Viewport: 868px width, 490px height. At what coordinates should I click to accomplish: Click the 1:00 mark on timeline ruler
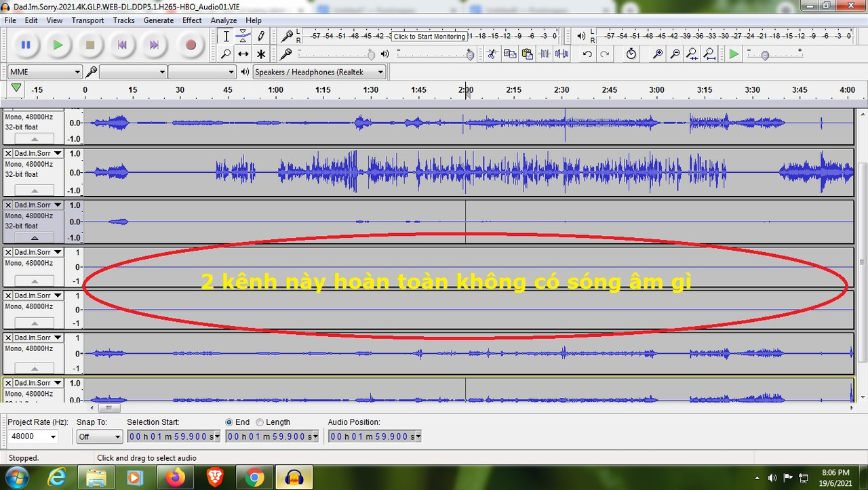click(275, 89)
